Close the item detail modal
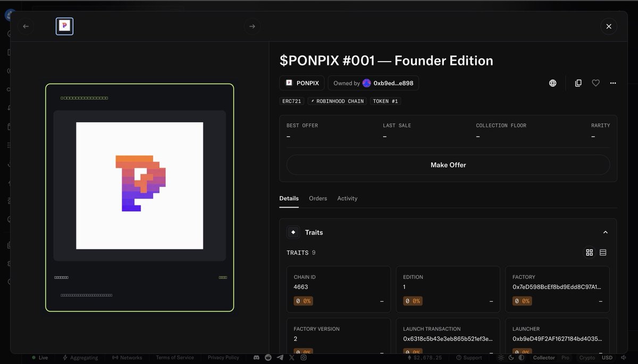The image size is (638, 364). (x=609, y=26)
